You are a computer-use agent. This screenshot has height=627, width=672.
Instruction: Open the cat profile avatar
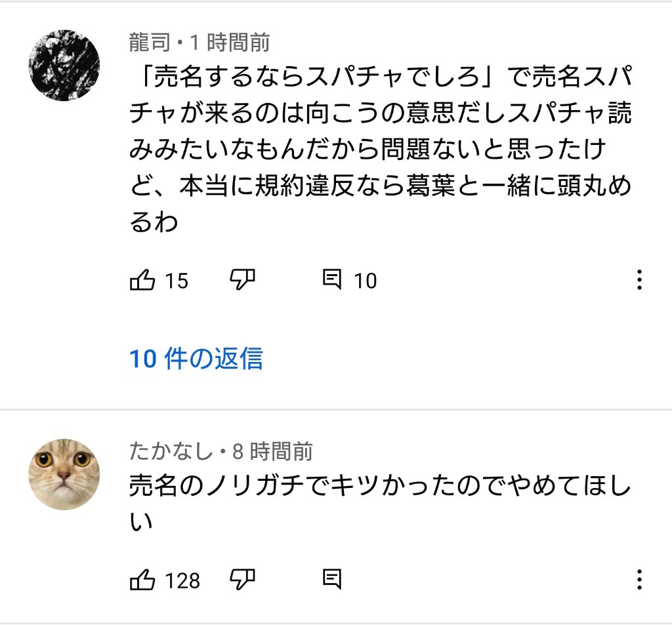(x=64, y=474)
